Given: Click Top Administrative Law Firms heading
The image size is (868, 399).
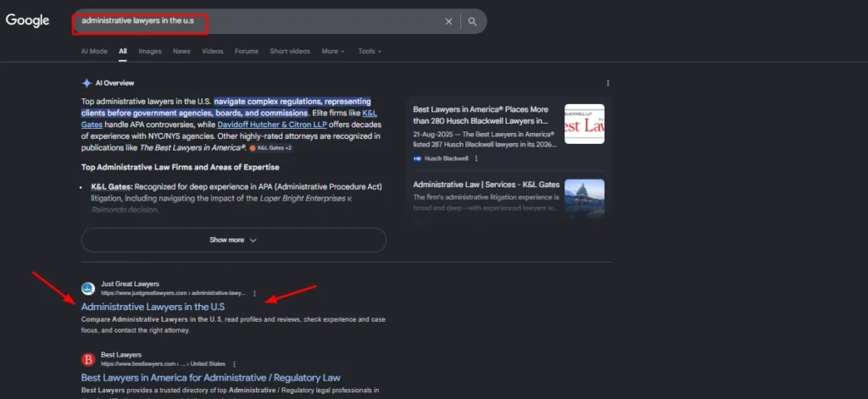Looking at the screenshot, I should click(x=181, y=167).
